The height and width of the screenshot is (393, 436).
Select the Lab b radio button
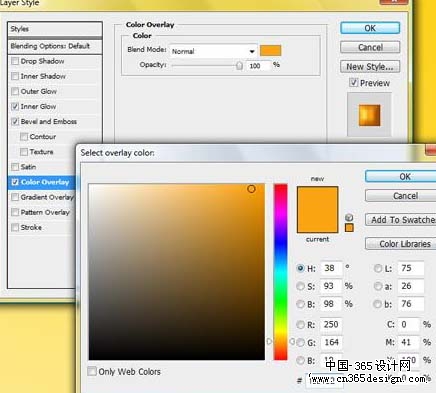[378, 304]
